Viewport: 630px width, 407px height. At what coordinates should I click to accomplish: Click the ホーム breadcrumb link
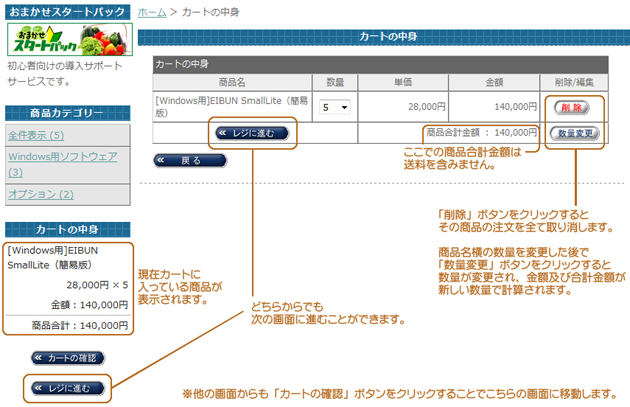click(x=152, y=12)
